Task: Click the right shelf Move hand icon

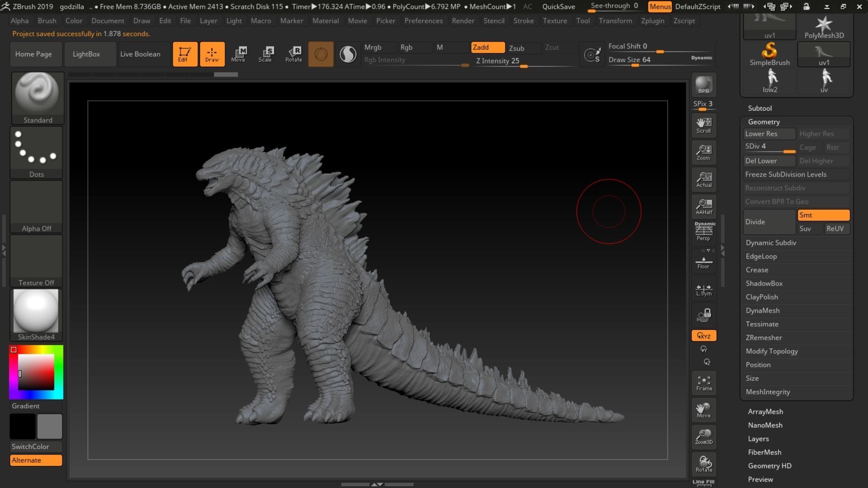Action: coord(704,410)
